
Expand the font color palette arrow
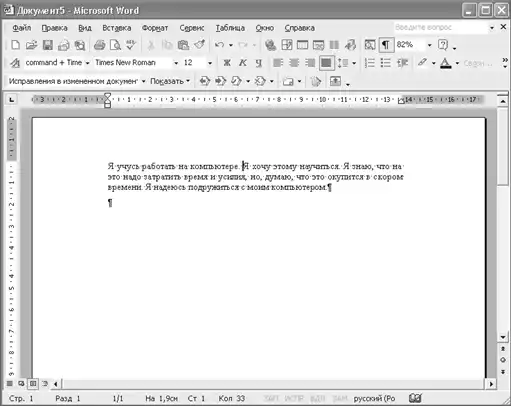[x=457, y=63]
